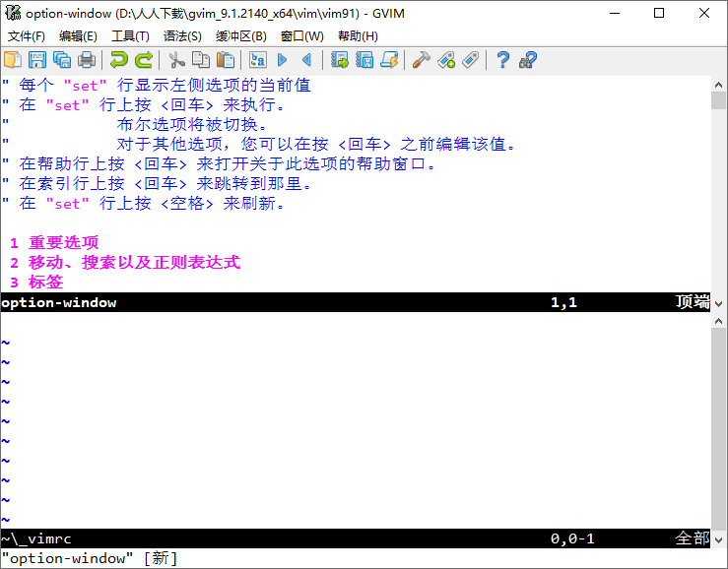
Task: Select index line 3 标签
Action: click(x=36, y=283)
